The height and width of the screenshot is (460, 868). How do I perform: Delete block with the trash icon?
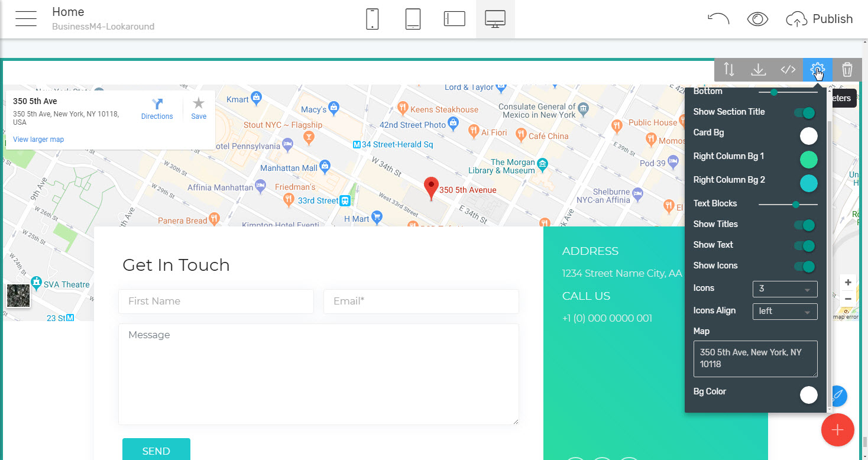(x=847, y=70)
